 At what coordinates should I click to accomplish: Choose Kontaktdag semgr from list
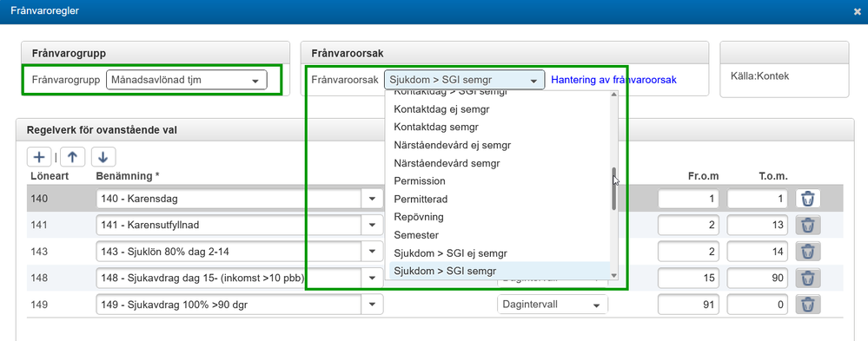tap(500, 127)
